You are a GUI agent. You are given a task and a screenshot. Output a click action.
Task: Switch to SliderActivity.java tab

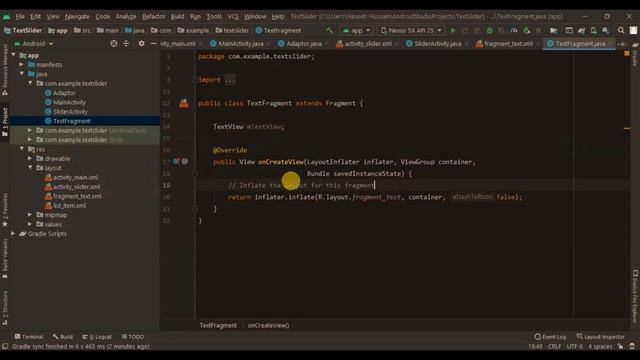coord(437,43)
